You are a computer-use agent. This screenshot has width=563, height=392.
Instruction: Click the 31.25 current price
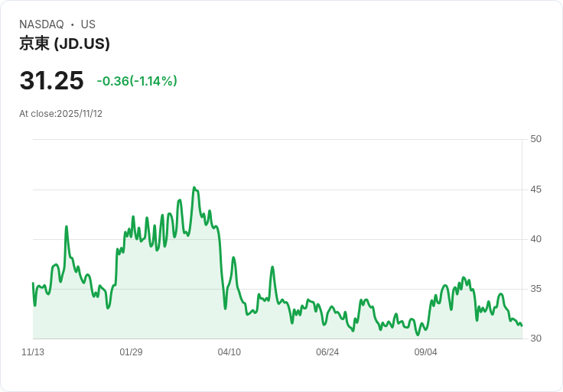coord(51,81)
